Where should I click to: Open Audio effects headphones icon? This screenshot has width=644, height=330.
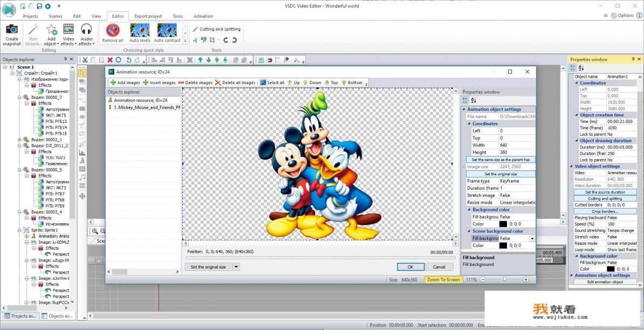click(x=86, y=30)
